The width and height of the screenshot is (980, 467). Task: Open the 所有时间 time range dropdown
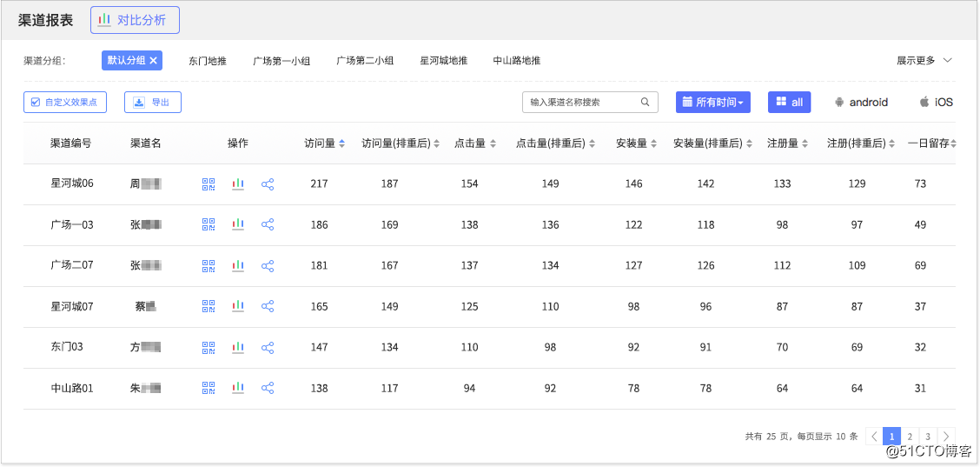[713, 102]
